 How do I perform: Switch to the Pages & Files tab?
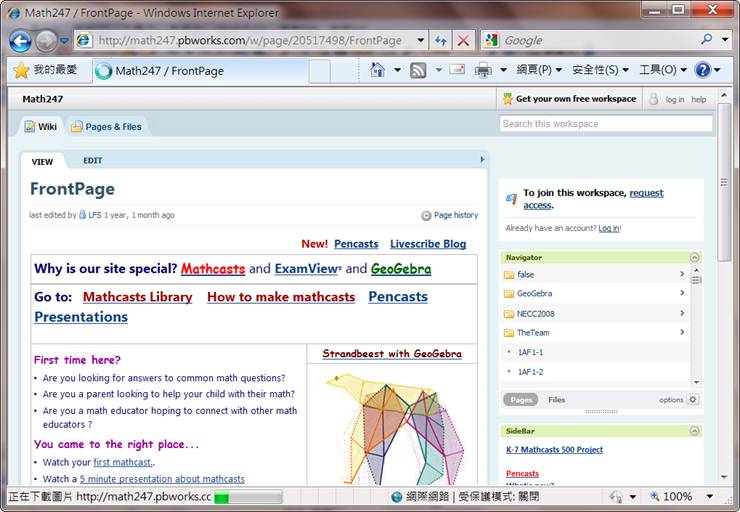[x=106, y=126]
